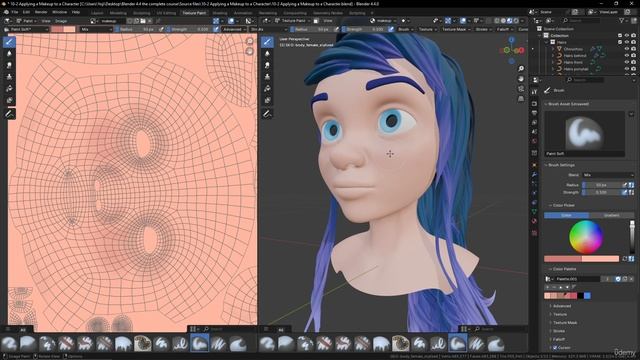640x360 pixels.
Task: Expand the Advanced panel in brush properties
Action: pyautogui.click(x=562, y=306)
